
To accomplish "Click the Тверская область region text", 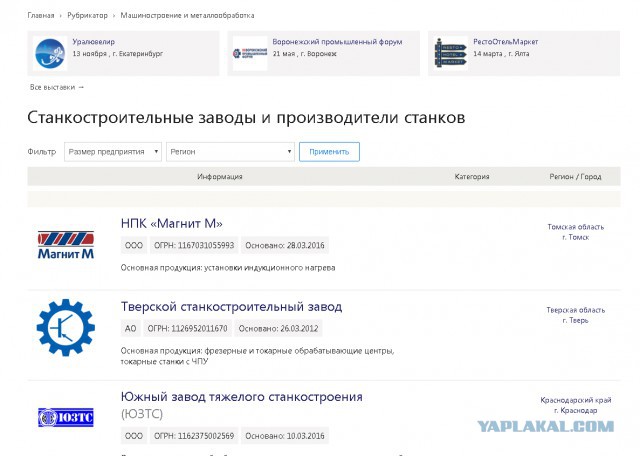I will [576, 310].
